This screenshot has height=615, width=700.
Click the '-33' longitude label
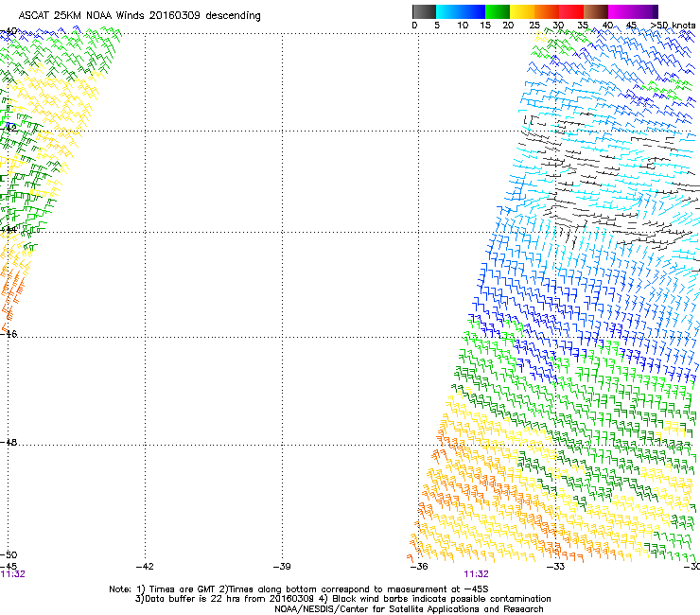(x=555, y=567)
